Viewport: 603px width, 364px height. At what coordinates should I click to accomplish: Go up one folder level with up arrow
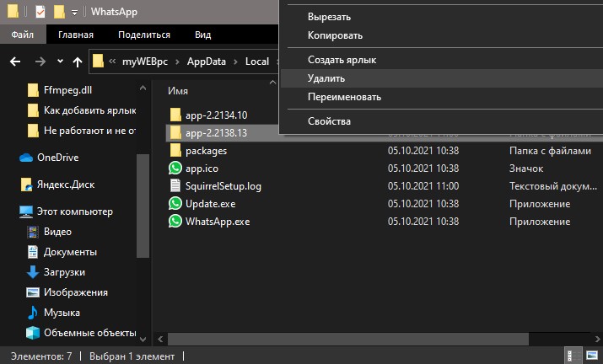tap(78, 62)
